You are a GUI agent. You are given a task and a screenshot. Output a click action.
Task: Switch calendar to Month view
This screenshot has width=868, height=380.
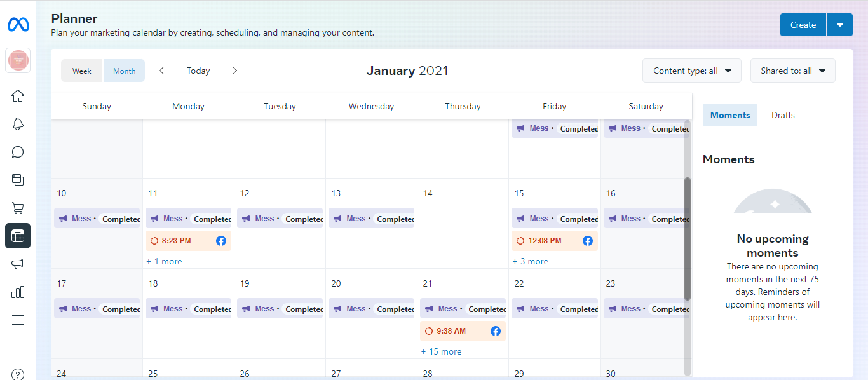click(x=124, y=71)
